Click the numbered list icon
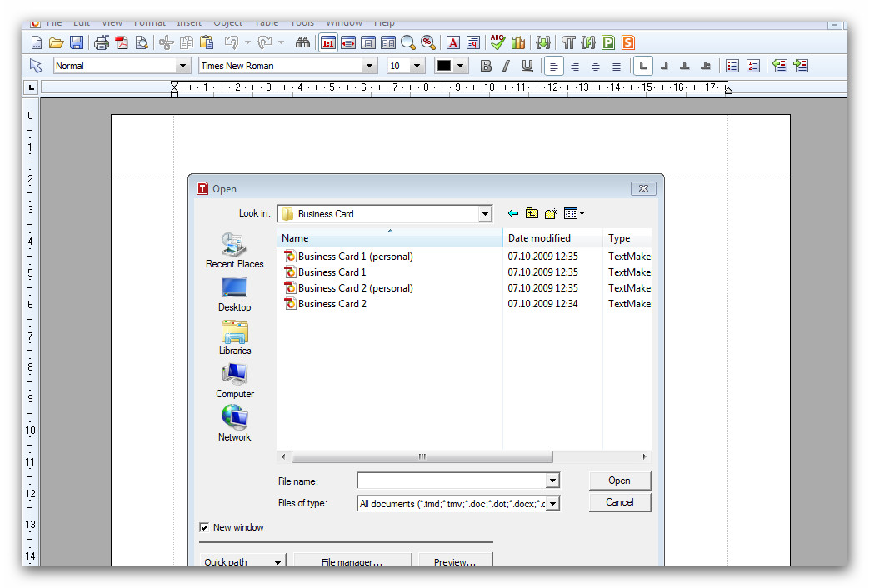 753,66
